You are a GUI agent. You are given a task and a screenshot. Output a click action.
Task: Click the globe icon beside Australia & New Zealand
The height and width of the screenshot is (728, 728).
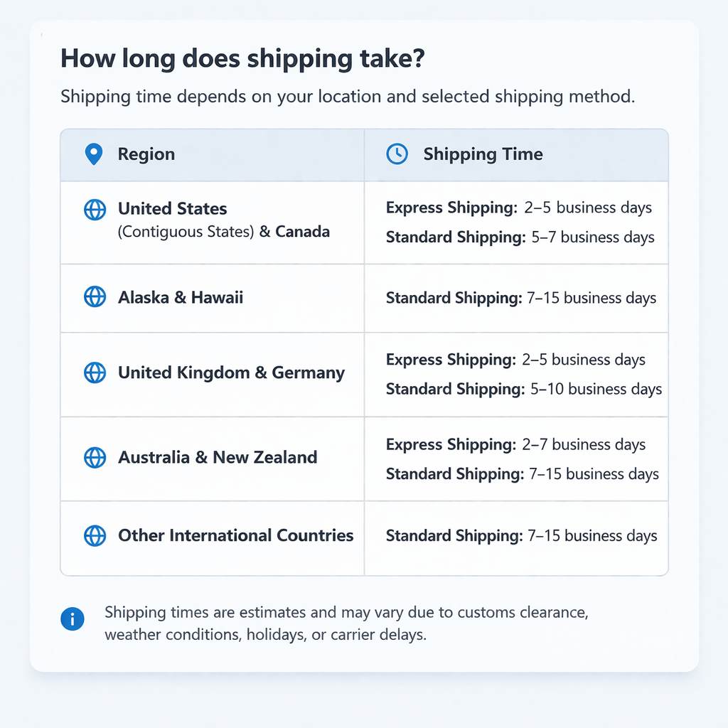coord(95,457)
